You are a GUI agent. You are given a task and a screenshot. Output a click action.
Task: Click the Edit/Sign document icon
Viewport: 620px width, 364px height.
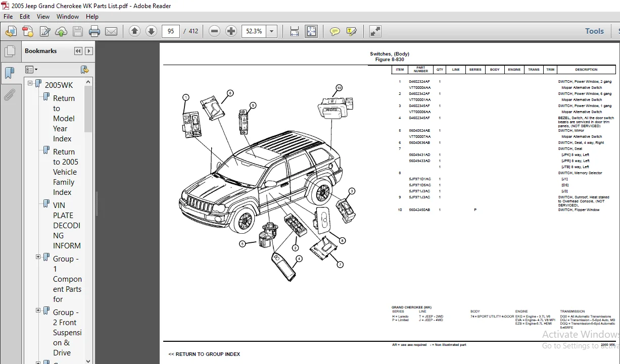click(x=44, y=31)
